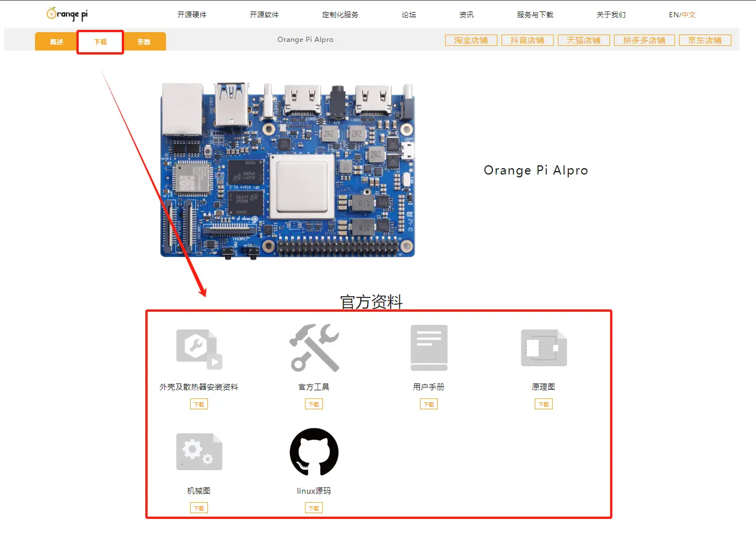The height and width of the screenshot is (535, 756).
Task: Open the 官方工具 hammer and wrench icon
Action: tap(314, 347)
